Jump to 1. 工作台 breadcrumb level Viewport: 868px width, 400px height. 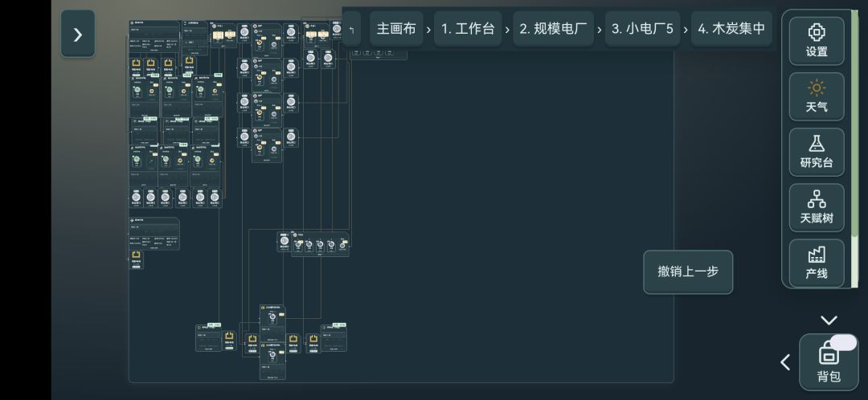[x=468, y=29]
